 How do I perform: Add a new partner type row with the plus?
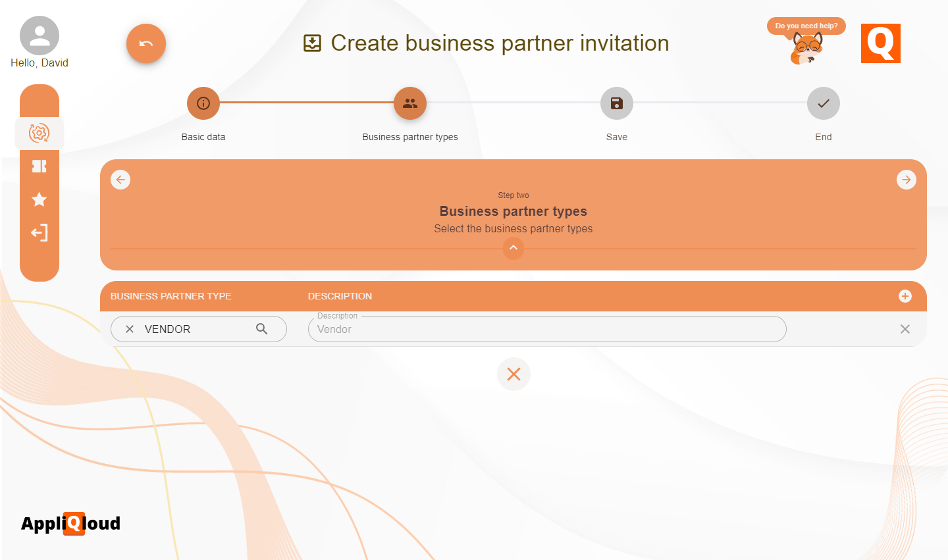(x=905, y=296)
